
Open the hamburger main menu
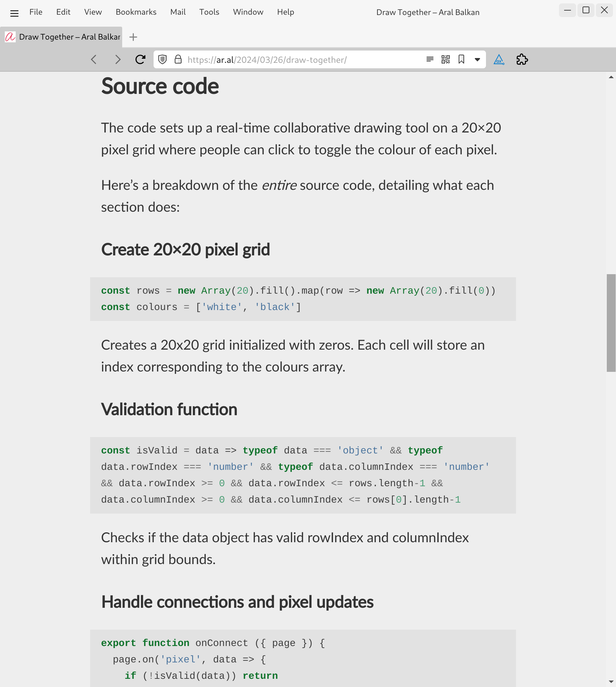pyautogui.click(x=14, y=13)
